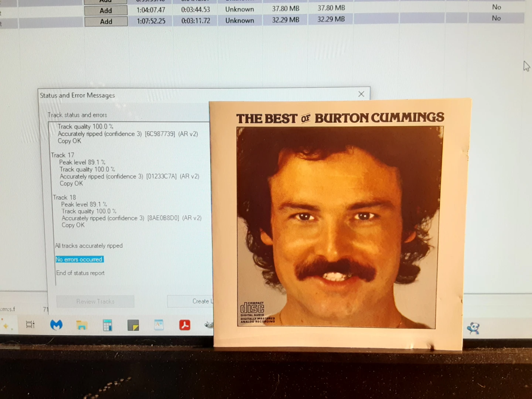This screenshot has height=399, width=532.
Task: Click Add in the 1:04:07.47 row
Action: click(x=106, y=10)
